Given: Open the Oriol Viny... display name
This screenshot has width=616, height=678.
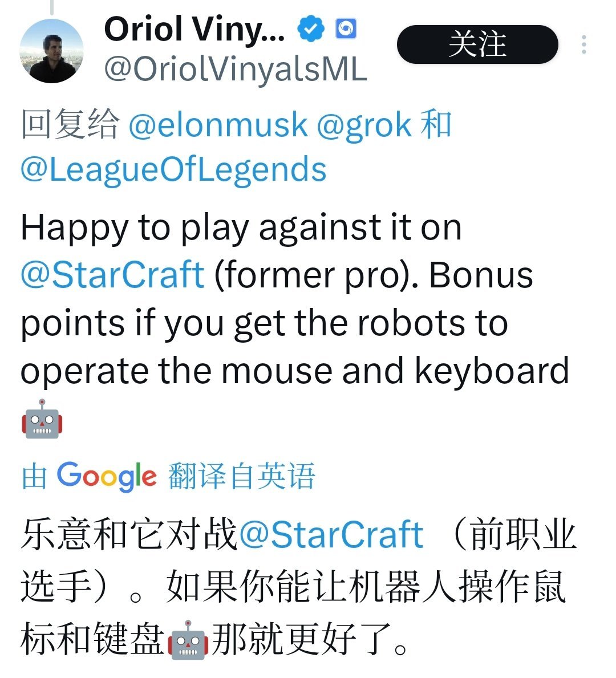Looking at the screenshot, I should click(x=194, y=30).
